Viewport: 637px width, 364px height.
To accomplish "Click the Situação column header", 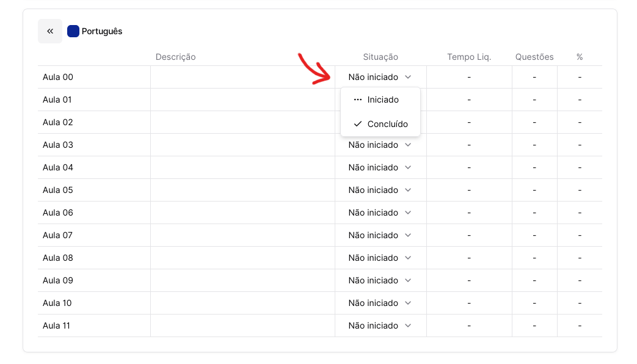I will 380,57.
